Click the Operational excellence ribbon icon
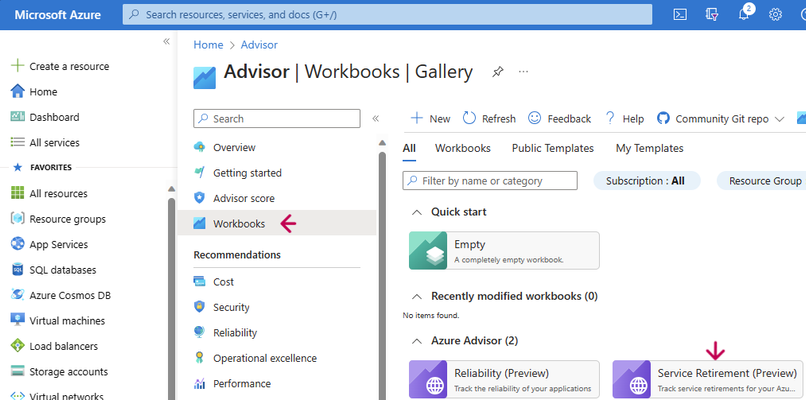Screen dimensions: 806x400 pos(199,358)
